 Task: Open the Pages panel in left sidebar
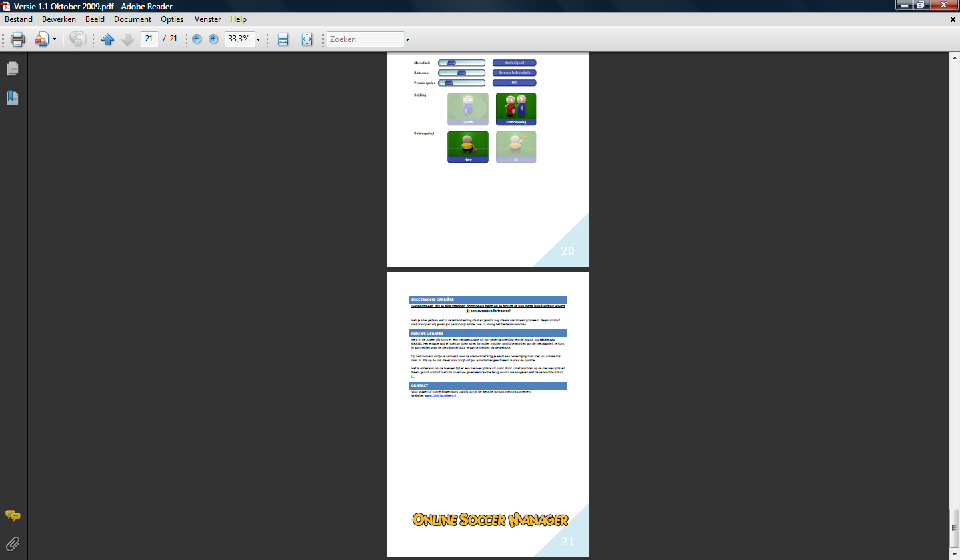click(13, 69)
